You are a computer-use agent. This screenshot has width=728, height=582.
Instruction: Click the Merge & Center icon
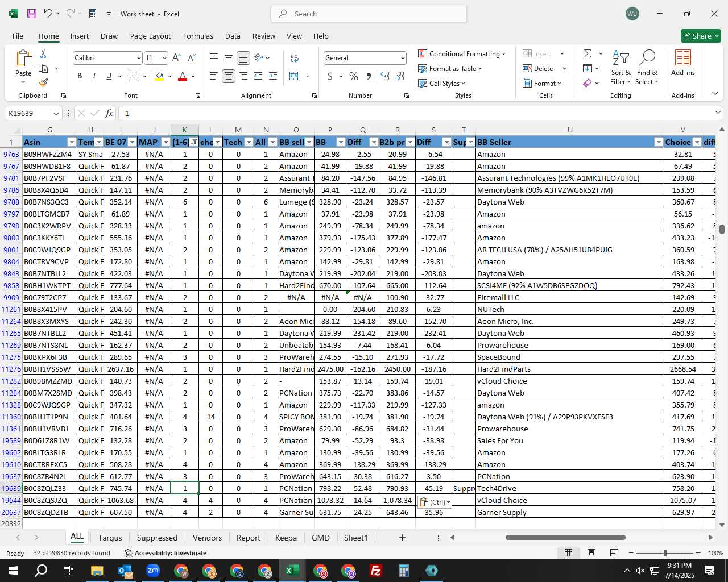294,76
